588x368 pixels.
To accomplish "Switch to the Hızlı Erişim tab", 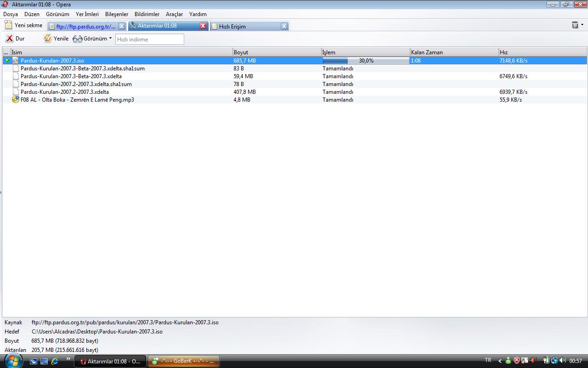I will 249,26.
